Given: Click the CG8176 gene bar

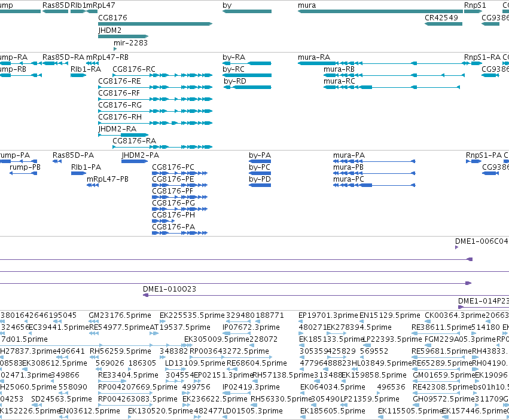Looking at the screenshot, I should pyautogui.click(x=155, y=24).
